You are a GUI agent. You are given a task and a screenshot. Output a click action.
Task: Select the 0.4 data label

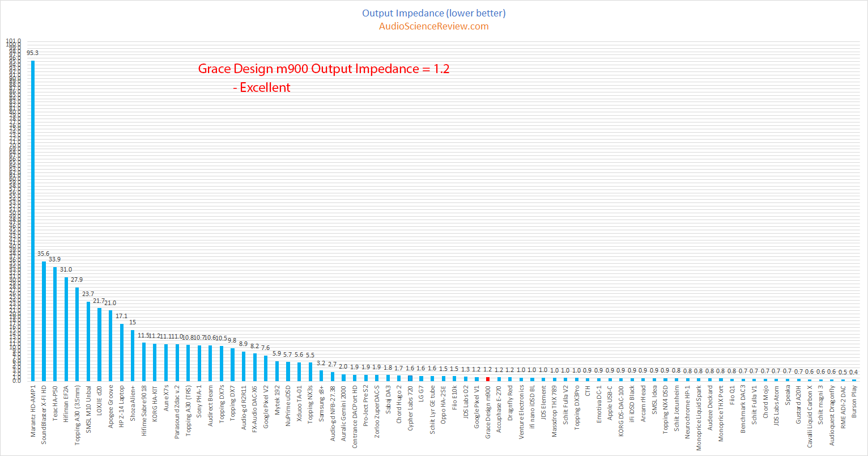pos(854,372)
